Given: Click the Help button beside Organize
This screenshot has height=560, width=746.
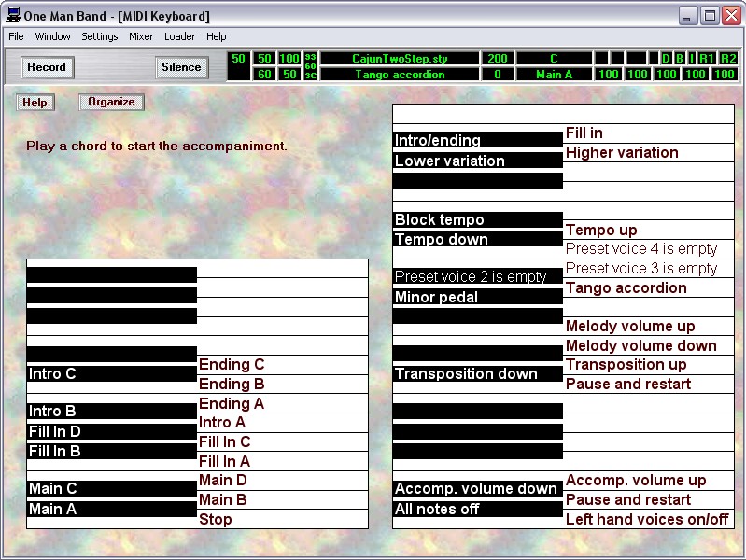Looking at the screenshot, I should pos(35,103).
